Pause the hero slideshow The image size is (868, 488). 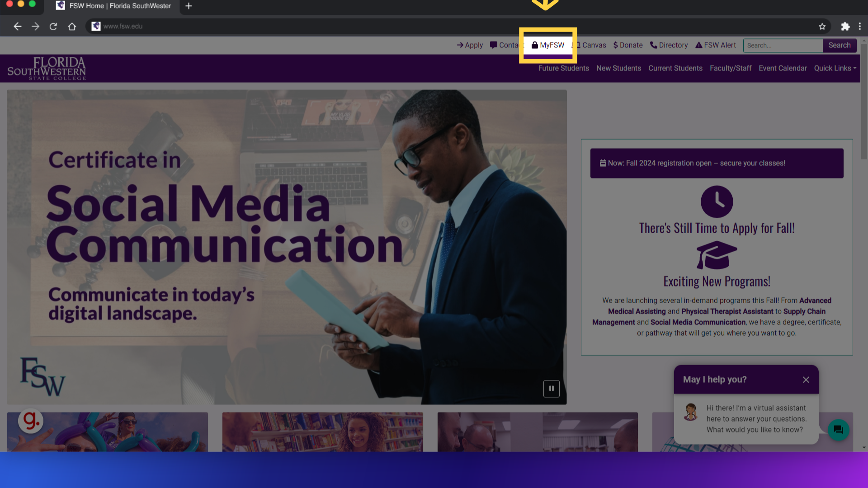tap(551, 389)
